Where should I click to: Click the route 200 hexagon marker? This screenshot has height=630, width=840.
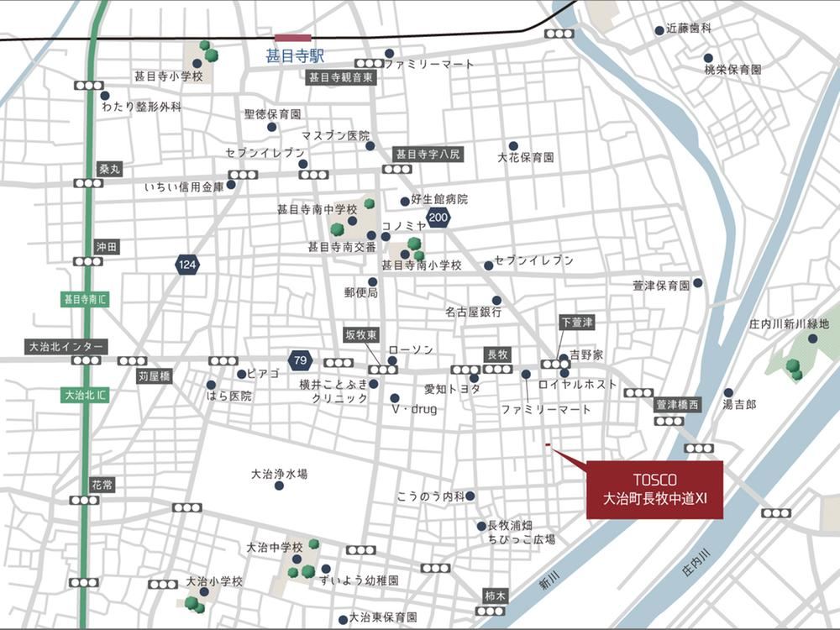438,218
